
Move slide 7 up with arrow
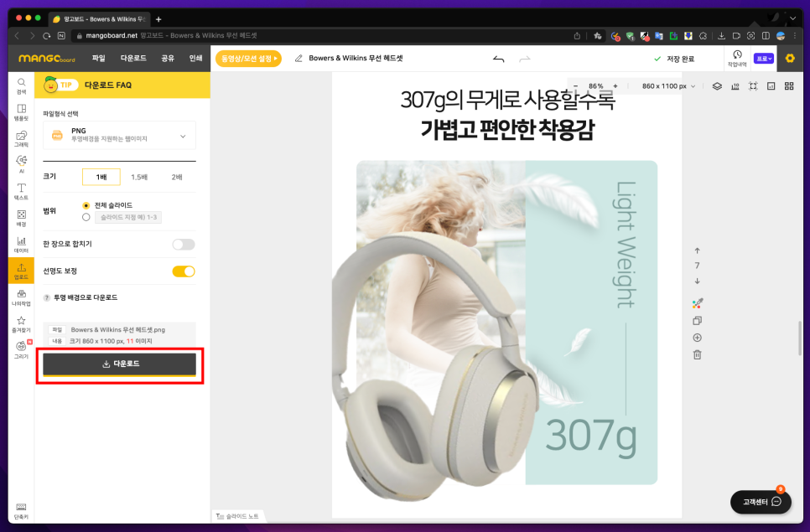(x=698, y=251)
